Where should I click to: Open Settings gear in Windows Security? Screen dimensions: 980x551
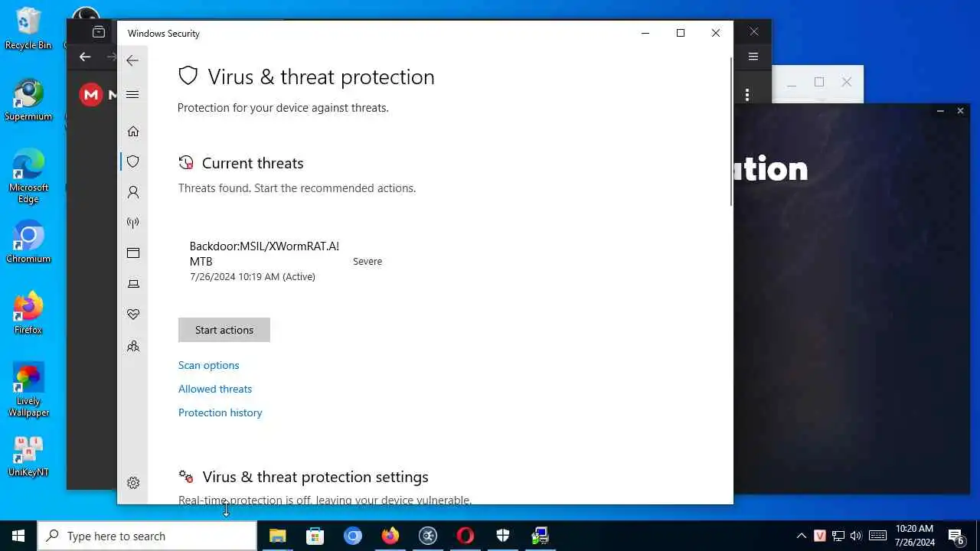pyautogui.click(x=133, y=483)
